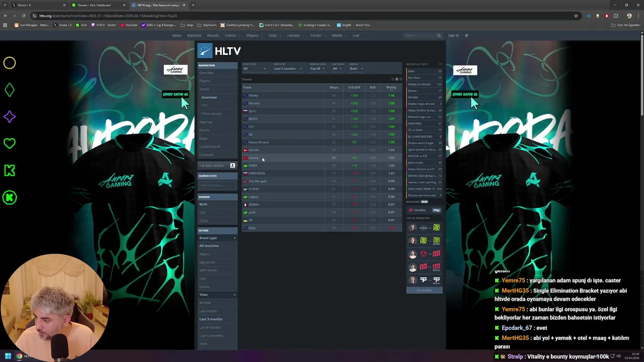Bookmark this page with the star icon

[x=576, y=16]
